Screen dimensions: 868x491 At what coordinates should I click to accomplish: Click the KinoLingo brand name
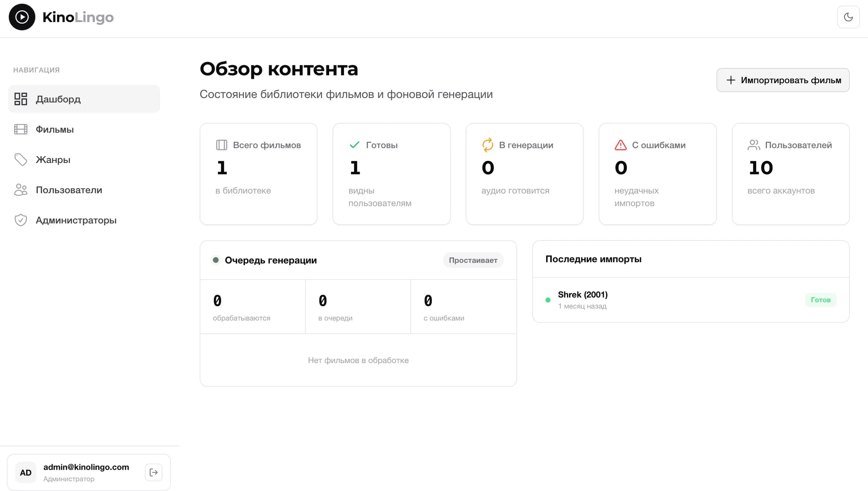[78, 17]
